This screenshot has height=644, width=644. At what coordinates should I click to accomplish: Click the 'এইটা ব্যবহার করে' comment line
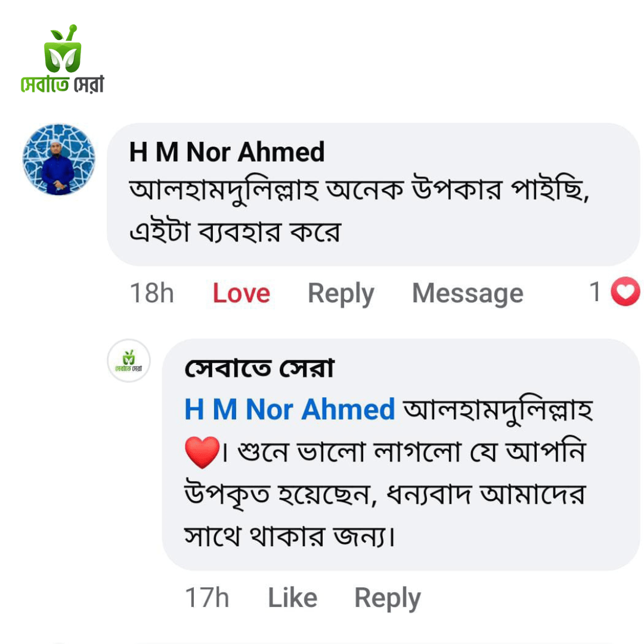coord(234,230)
